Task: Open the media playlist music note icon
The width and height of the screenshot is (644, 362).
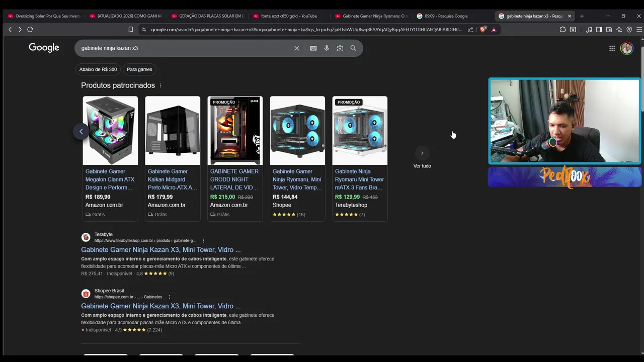Action: (x=589, y=30)
